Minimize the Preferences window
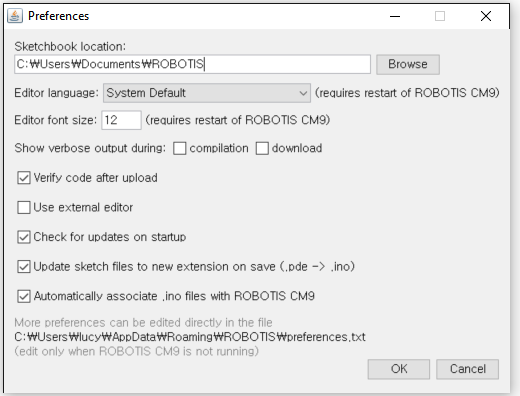Viewport: 520px width, 396px height. (x=395, y=16)
